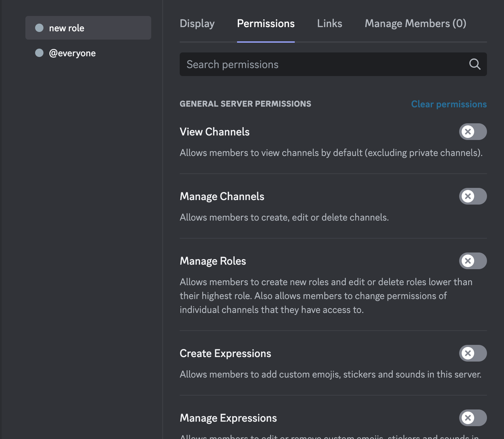Select the new role entry

67,28
